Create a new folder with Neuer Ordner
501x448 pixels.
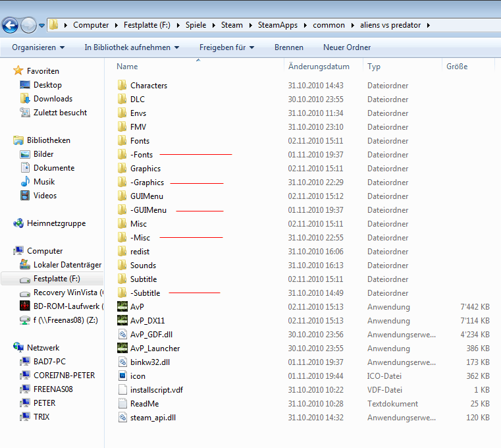pos(347,47)
